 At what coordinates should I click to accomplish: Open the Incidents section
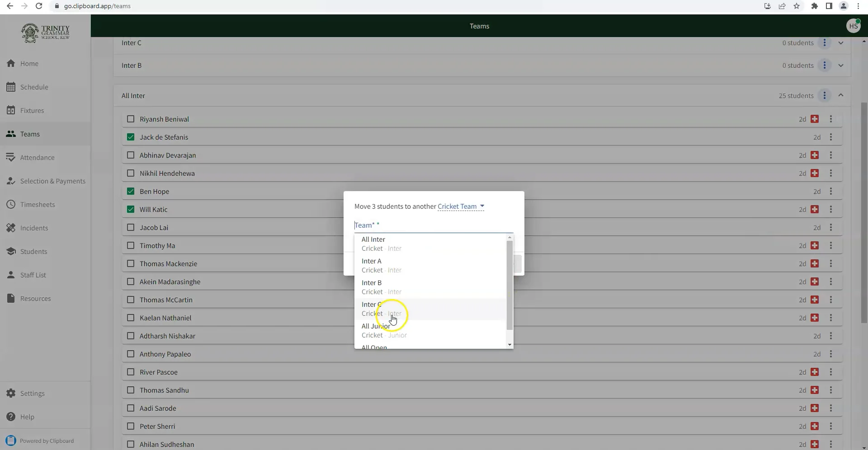coord(36,228)
